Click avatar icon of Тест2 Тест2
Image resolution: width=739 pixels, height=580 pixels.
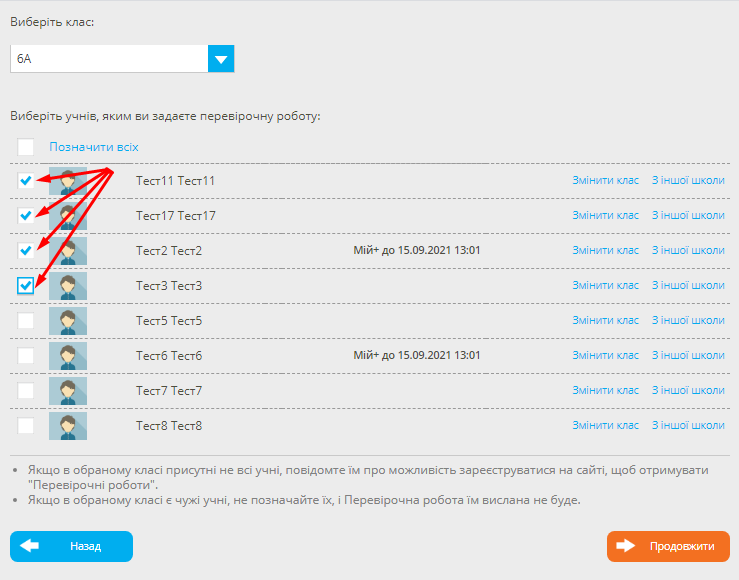click(68, 251)
